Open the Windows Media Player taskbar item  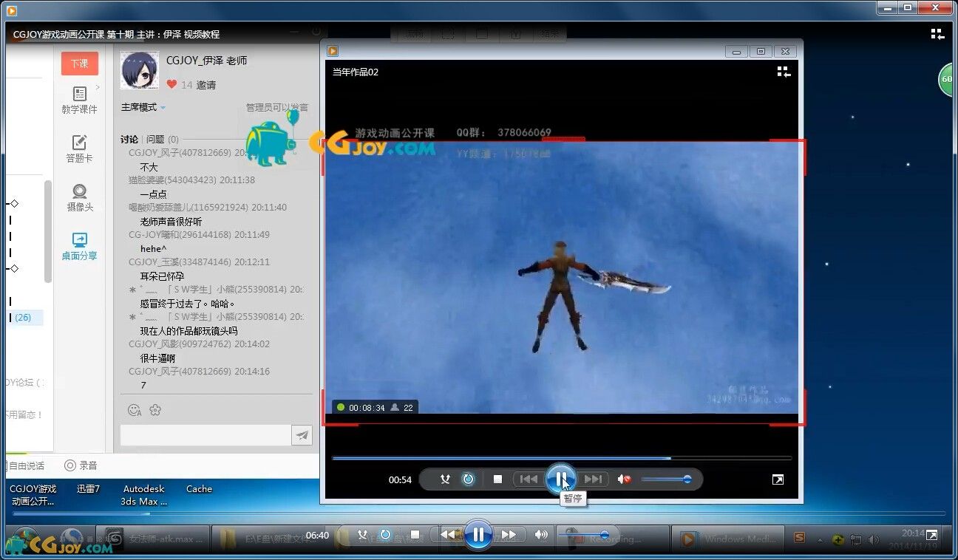(728, 539)
